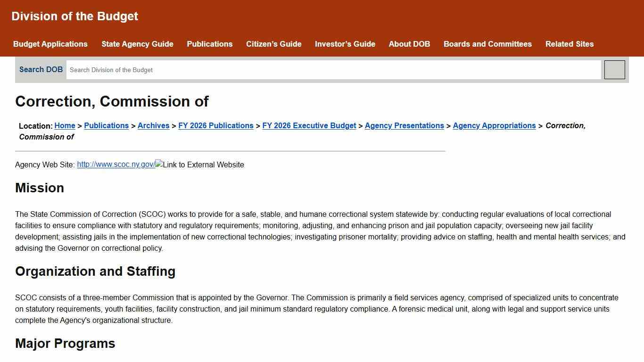This screenshot has width=644, height=362.
Task: Open the Agency Appropriations breadcrumb link
Action: 494,125
